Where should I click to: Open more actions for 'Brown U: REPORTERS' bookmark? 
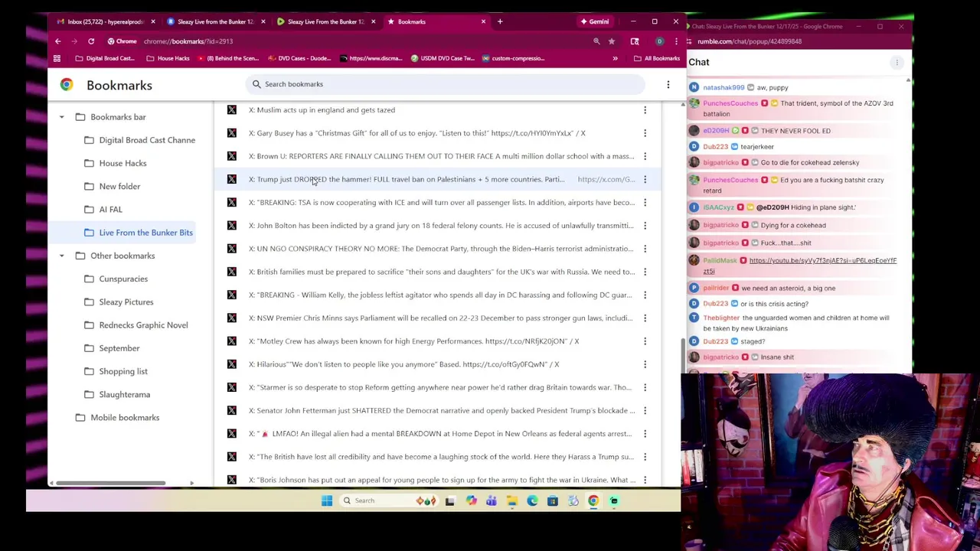tap(645, 156)
